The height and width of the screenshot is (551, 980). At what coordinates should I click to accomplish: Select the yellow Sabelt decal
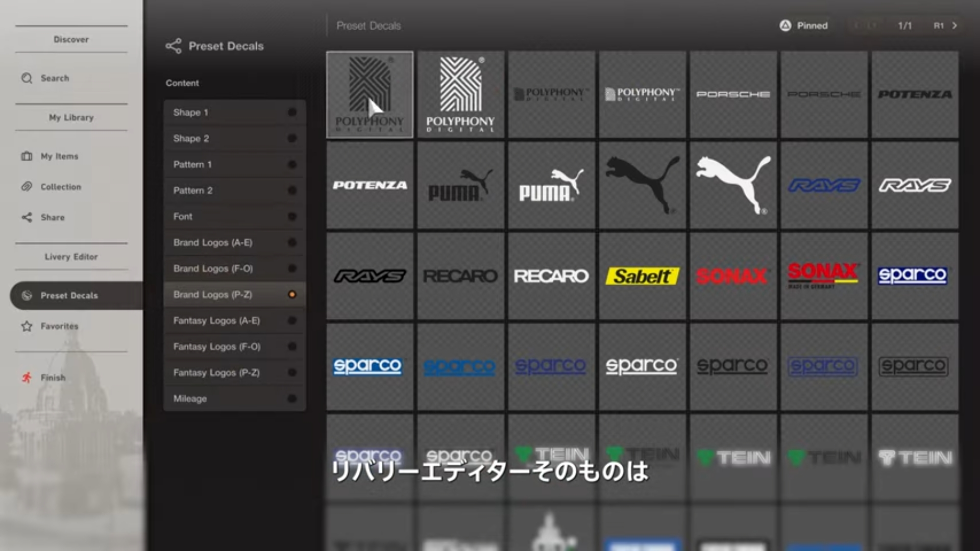(x=642, y=276)
